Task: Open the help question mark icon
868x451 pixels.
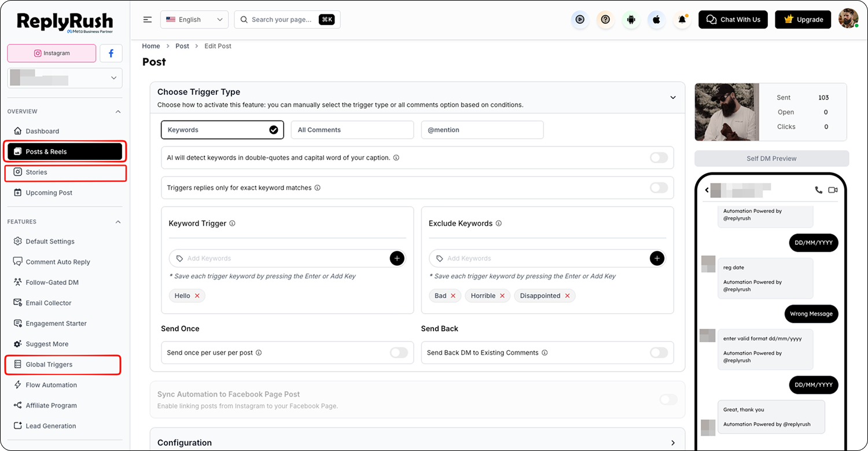Action: [x=605, y=20]
